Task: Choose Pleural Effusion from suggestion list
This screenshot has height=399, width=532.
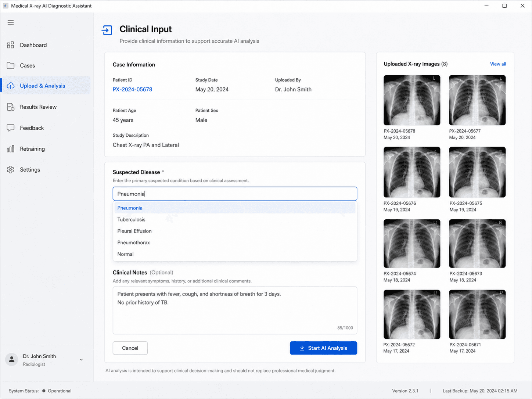Action: pos(235,231)
